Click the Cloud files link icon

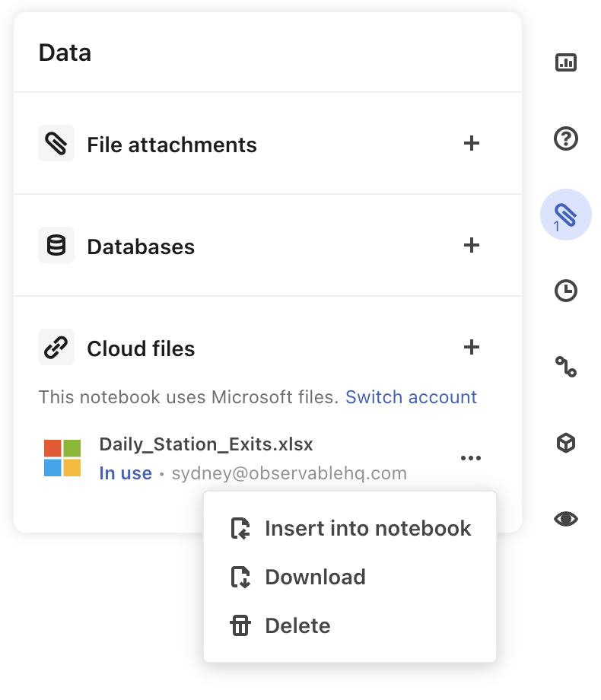(x=56, y=347)
